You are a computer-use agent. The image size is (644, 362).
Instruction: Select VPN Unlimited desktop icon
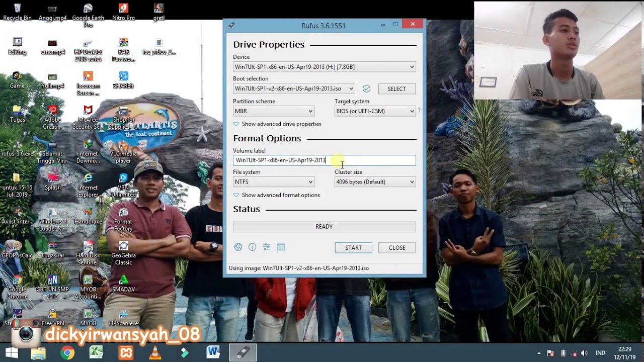click(123, 186)
